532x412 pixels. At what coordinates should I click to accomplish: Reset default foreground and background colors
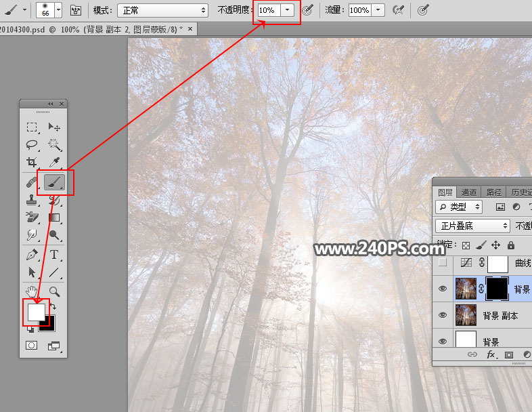click(30, 329)
